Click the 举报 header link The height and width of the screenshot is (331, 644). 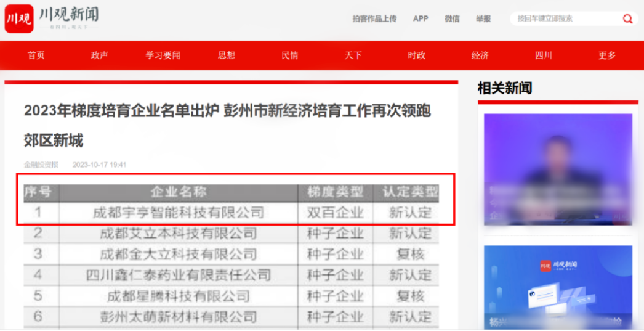point(483,19)
